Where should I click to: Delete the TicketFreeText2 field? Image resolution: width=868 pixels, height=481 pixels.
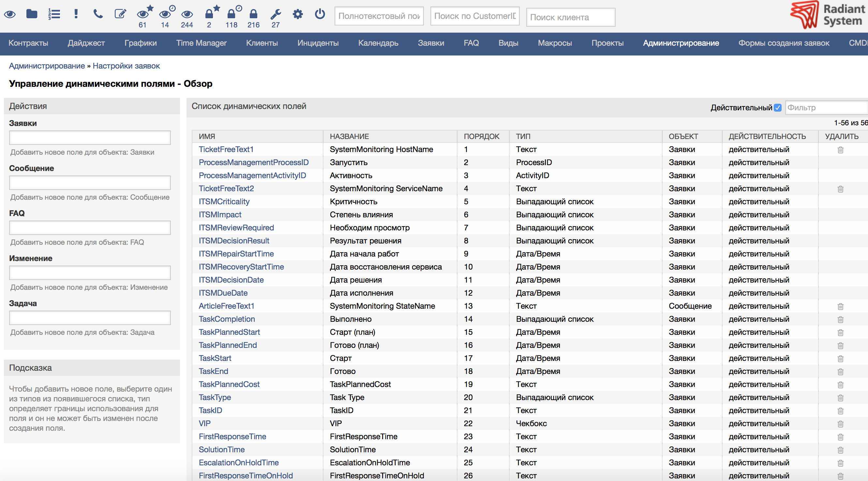(840, 189)
